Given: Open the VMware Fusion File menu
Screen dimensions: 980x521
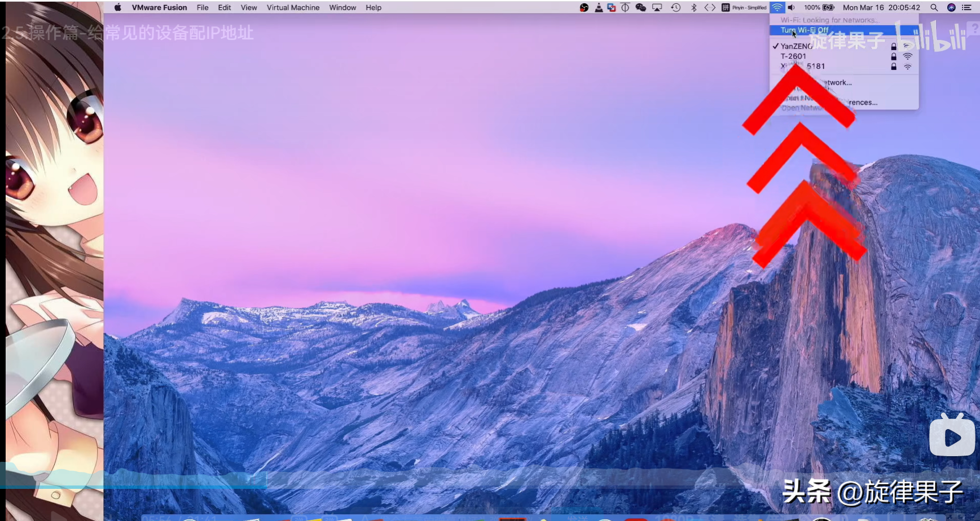Looking at the screenshot, I should click(203, 7).
